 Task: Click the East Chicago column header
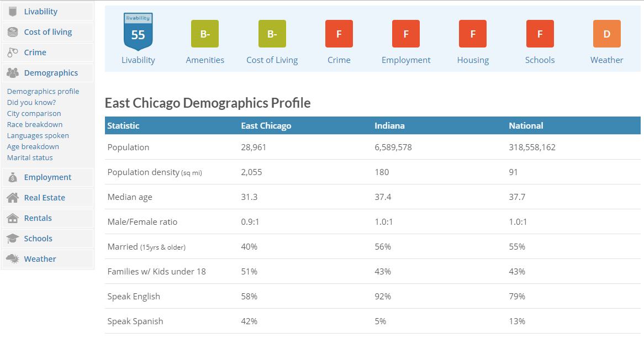(266, 126)
